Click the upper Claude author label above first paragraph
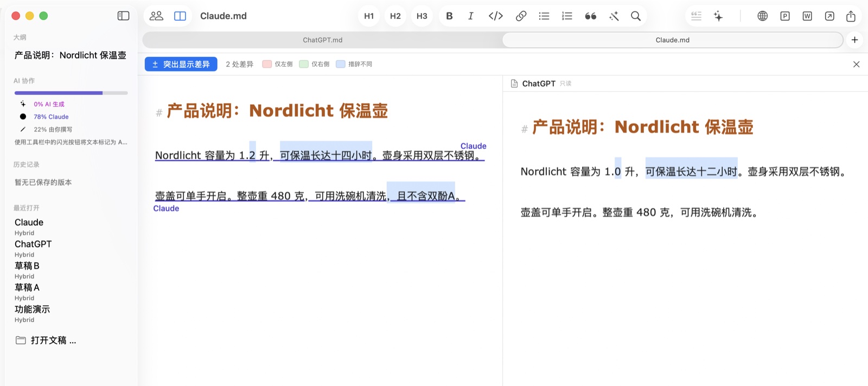Viewport: 868px width, 386px height. (x=474, y=146)
